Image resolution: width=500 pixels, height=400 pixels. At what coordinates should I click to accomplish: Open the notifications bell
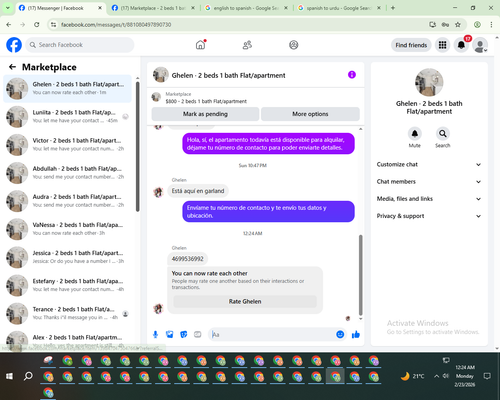pos(461,45)
